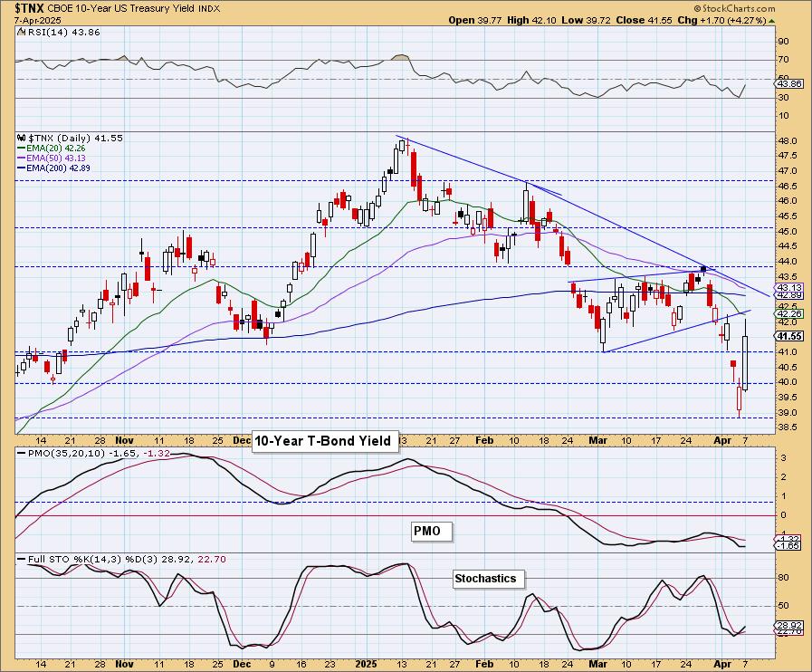Click the candlestick icon beside the $TNX (Daily) legend
The width and height of the screenshot is (812, 672).
(x=22, y=139)
